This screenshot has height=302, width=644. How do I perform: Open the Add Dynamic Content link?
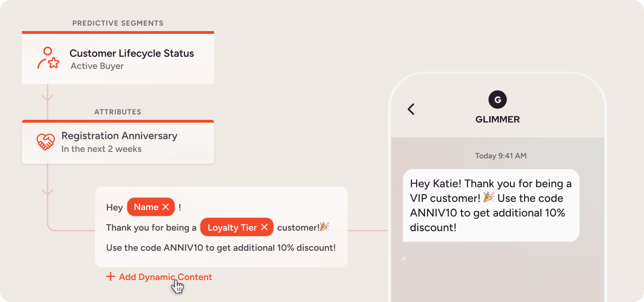point(165,277)
